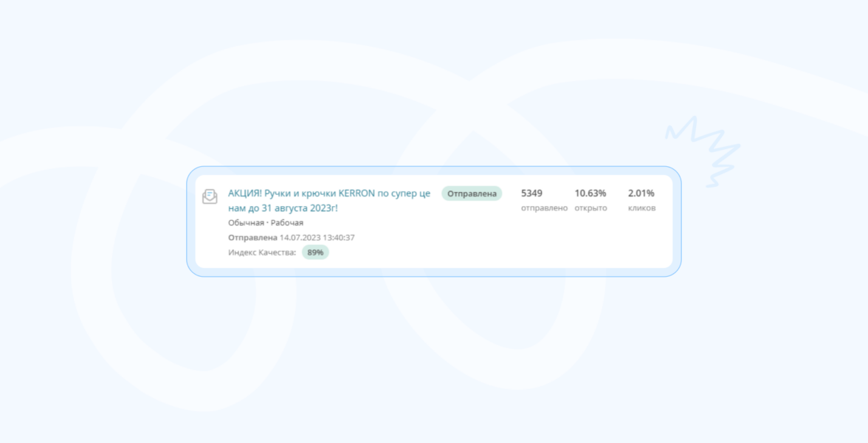Screen dimensions: 868x443
Task: Select the '5349' sent count
Action: pos(531,193)
